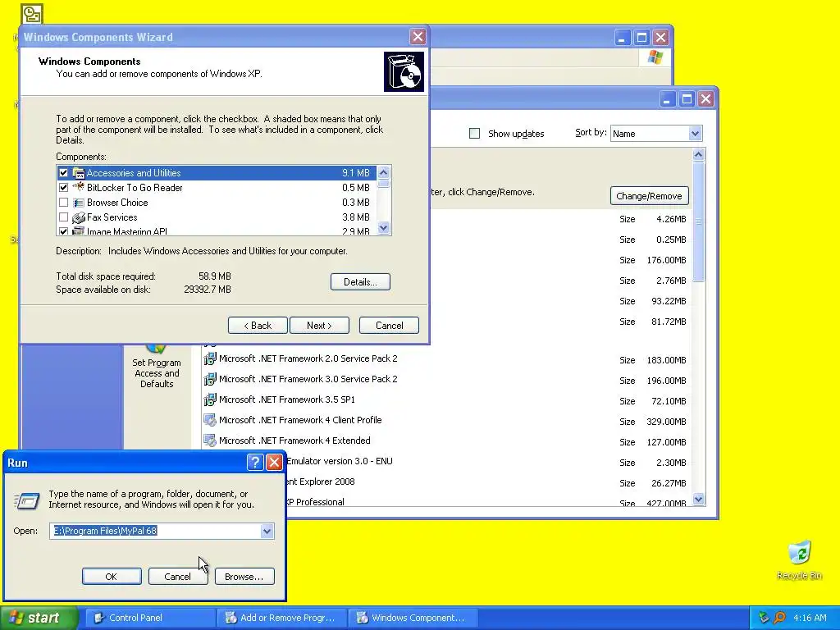Click the programs list scroll up arrow
The image size is (840, 630).
pos(698,155)
